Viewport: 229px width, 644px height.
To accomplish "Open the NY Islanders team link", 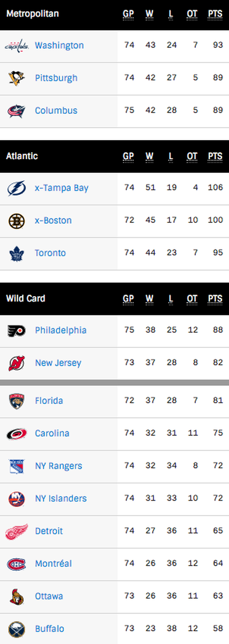I will point(61,499).
